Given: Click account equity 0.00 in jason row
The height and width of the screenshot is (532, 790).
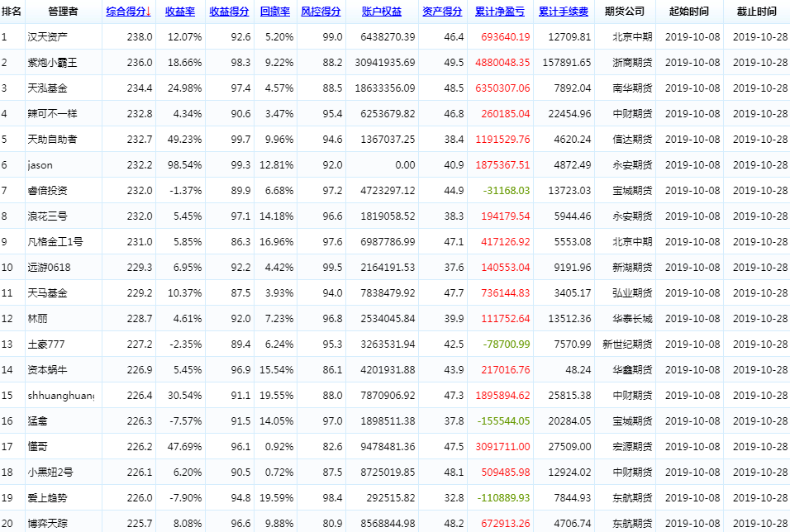Looking at the screenshot, I should [405, 165].
